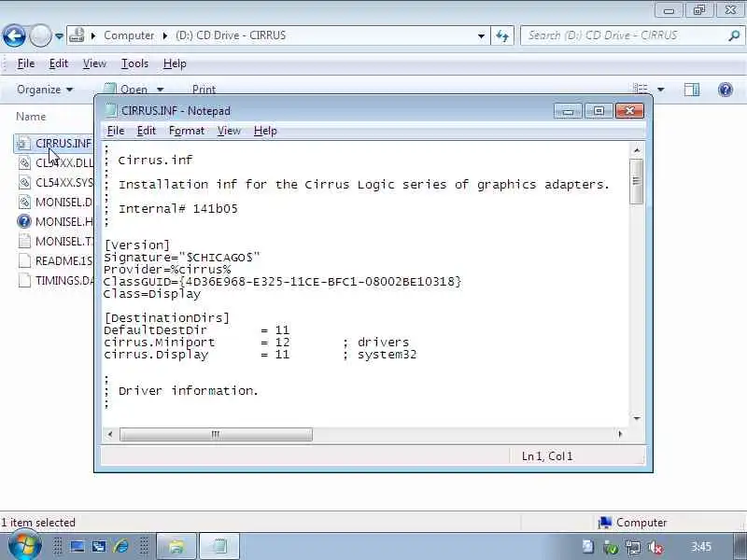The height and width of the screenshot is (560, 747).
Task: Select the README.1S file
Action: coord(55,260)
